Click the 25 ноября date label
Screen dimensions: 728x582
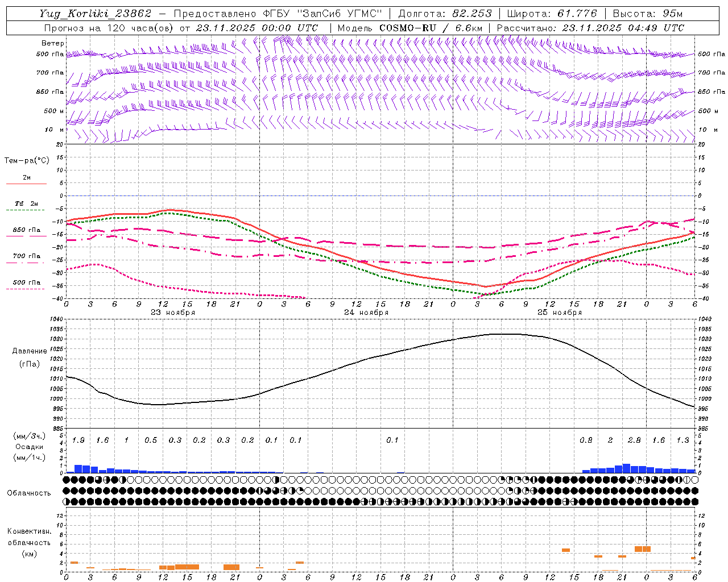[x=560, y=313]
